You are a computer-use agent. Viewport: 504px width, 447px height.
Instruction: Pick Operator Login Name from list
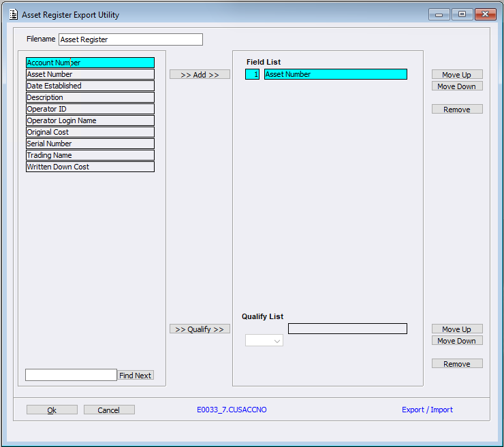point(90,121)
